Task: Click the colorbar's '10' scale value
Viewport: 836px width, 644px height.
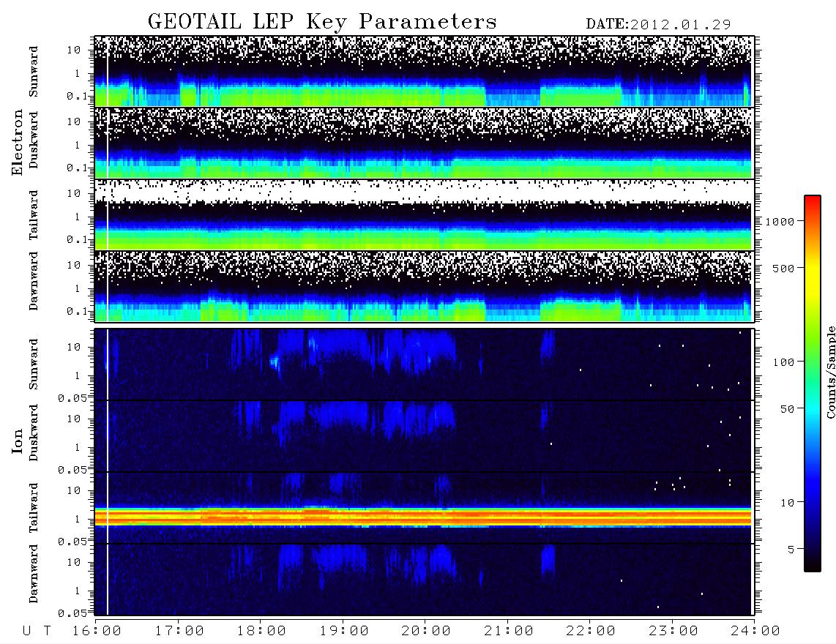Action: (x=787, y=503)
